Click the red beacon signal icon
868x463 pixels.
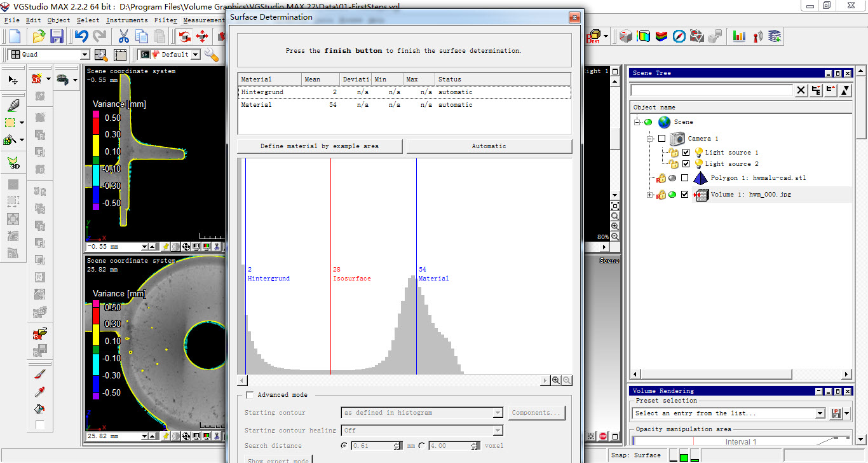(757, 36)
